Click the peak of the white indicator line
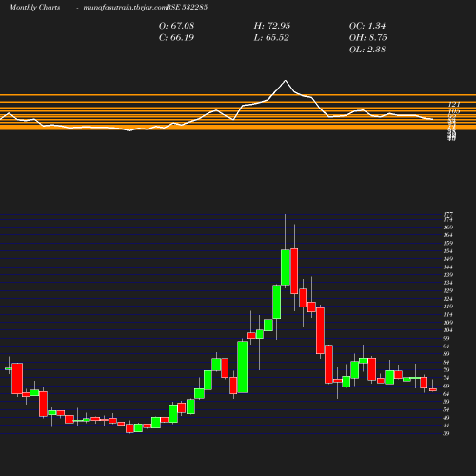The width and height of the screenshot is (476, 476). tap(285, 81)
